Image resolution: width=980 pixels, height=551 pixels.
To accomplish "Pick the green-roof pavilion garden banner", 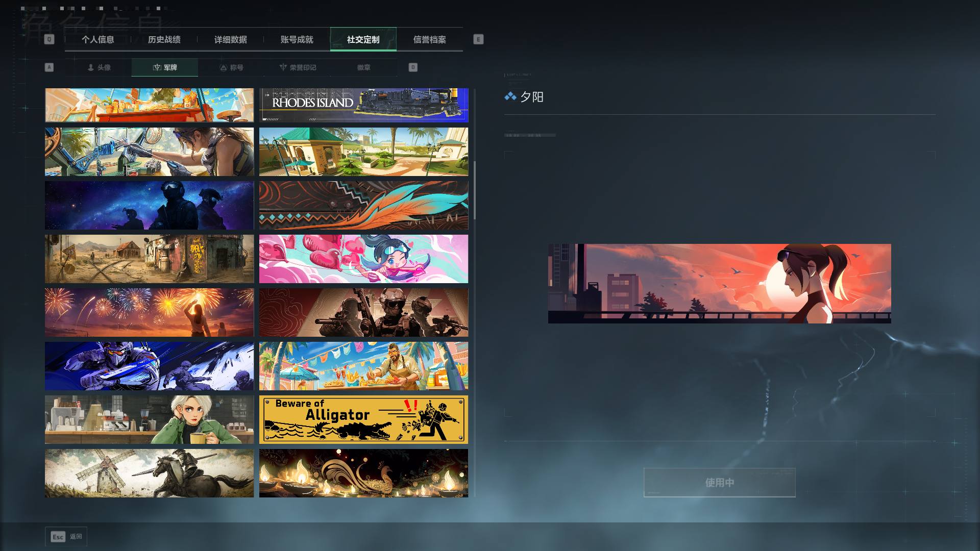I will (363, 152).
